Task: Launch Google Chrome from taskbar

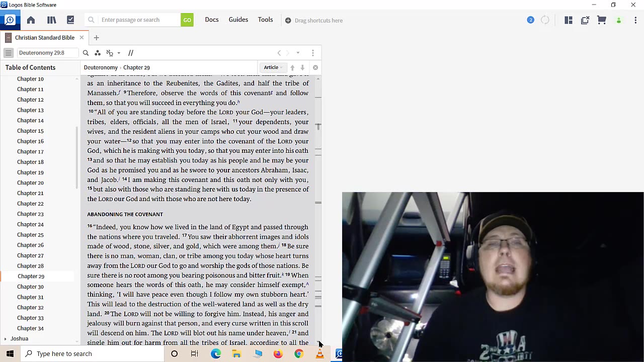Action: [299, 353]
